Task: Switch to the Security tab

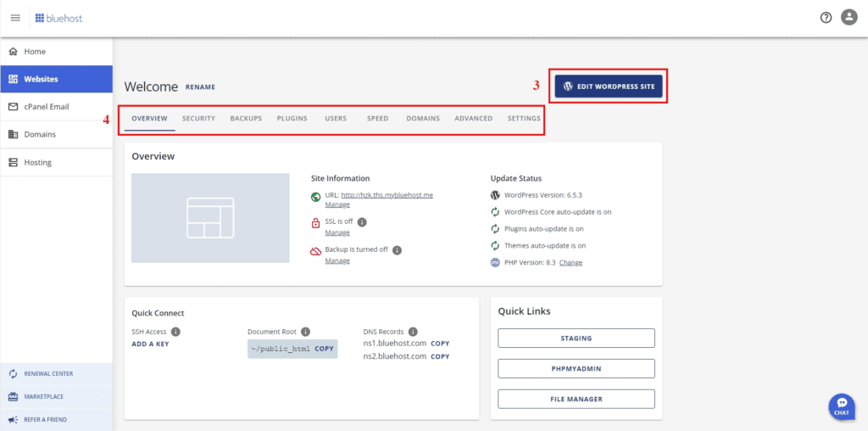Action: coord(198,119)
